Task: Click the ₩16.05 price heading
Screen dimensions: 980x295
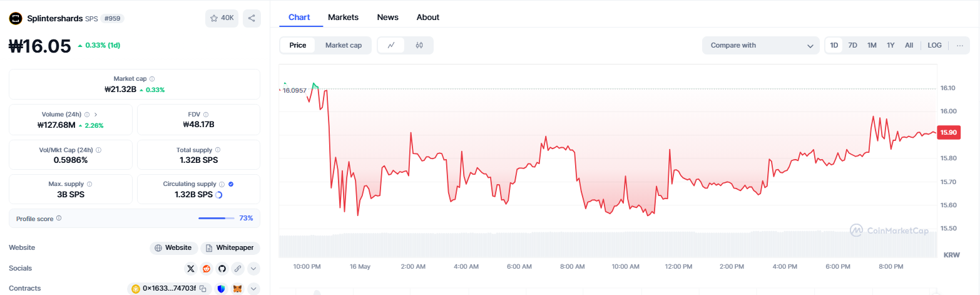Action: click(x=39, y=46)
